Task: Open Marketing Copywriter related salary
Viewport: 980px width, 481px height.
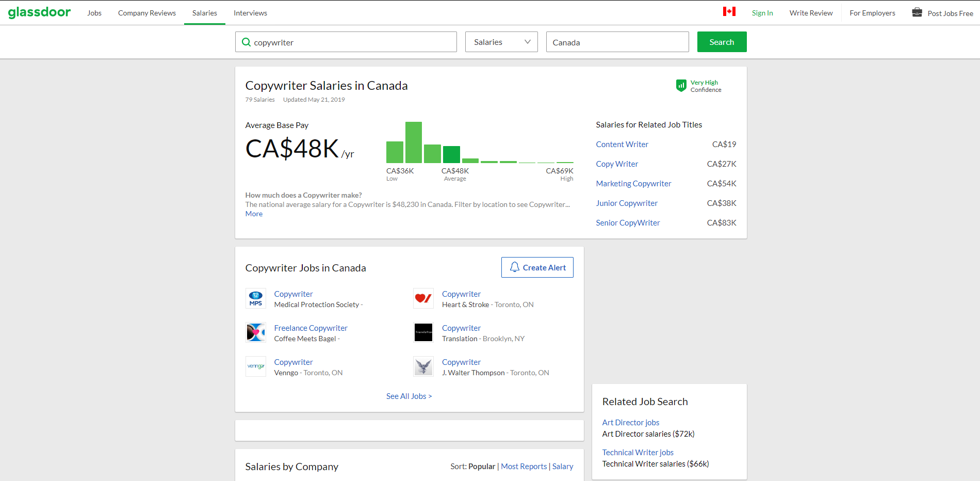Action: [633, 184]
